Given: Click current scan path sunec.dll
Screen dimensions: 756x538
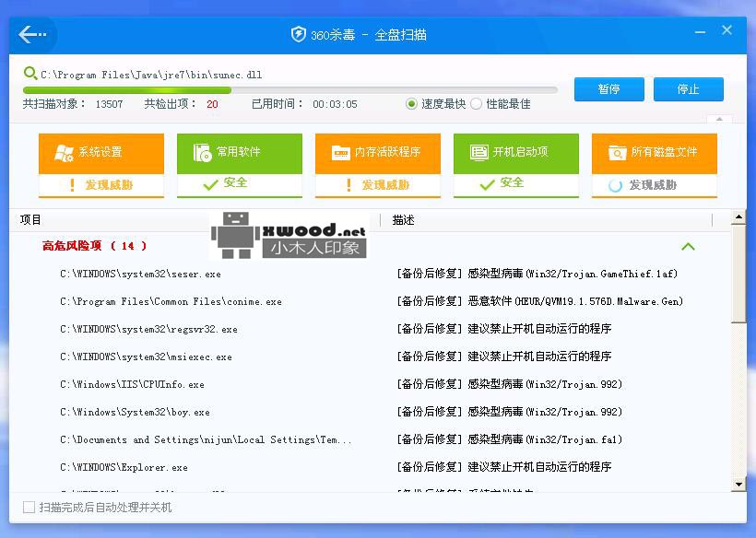Looking at the screenshot, I should (151, 75).
